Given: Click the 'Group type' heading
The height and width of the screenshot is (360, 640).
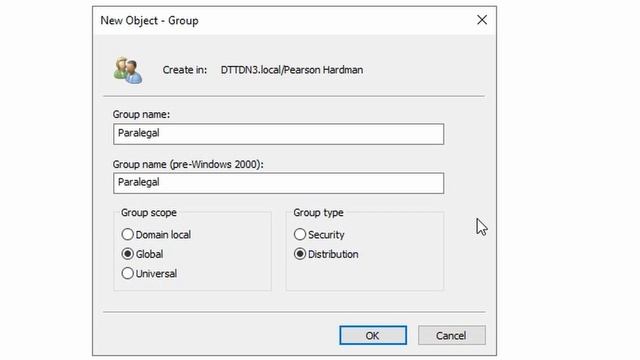Looking at the screenshot, I should pos(318,213).
